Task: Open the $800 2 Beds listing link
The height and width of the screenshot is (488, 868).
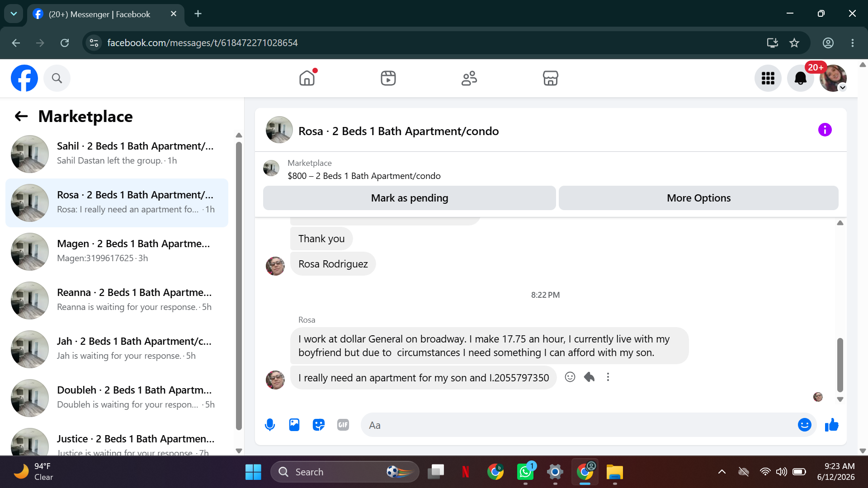Action: point(364,176)
